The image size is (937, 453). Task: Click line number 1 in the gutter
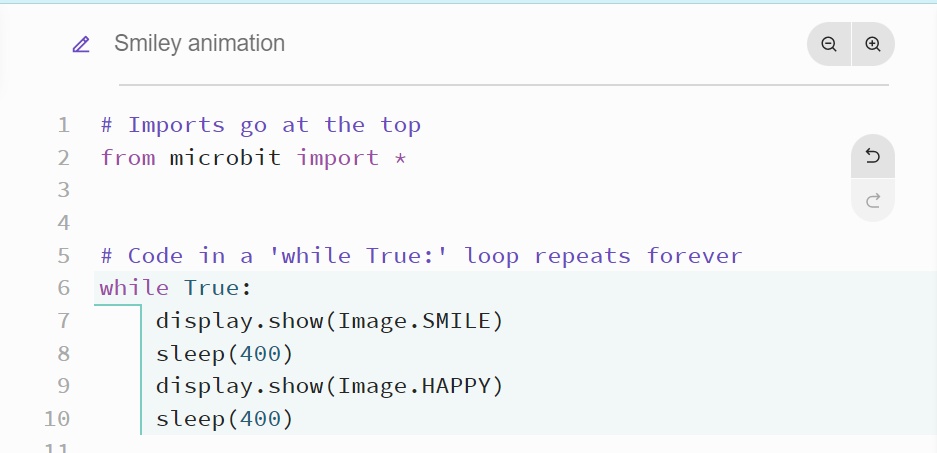click(x=64, y=125)
